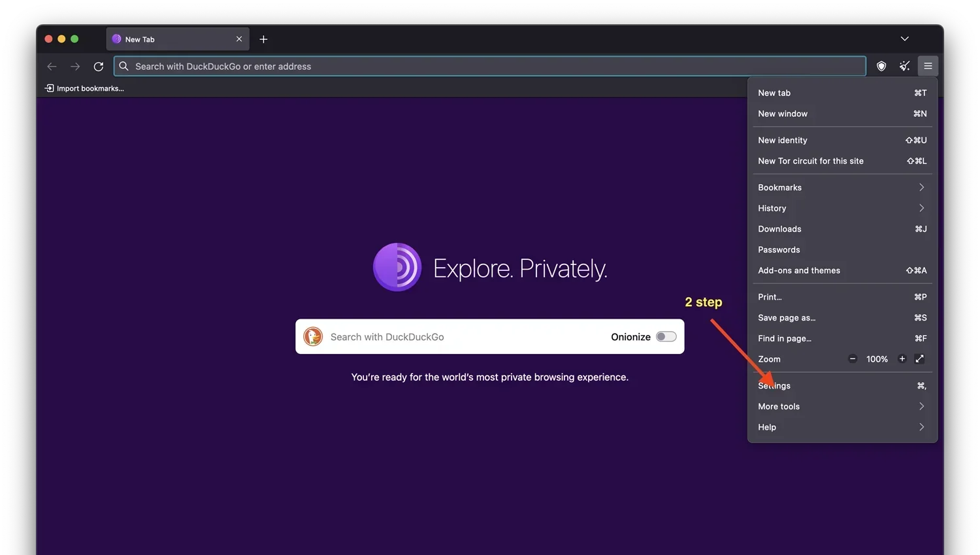This screenshot has width=980, height=555.
Task: Enter fullscreen via the Zoom expand icon
Action: 919,358
